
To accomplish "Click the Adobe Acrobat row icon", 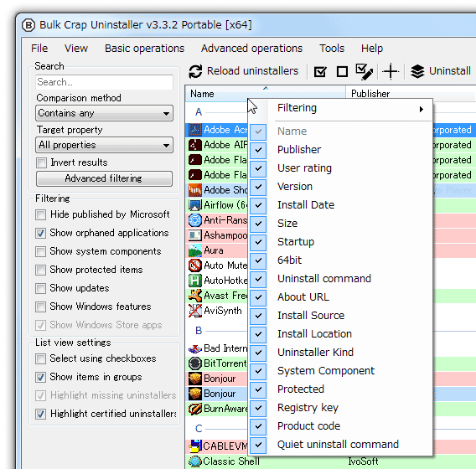I will [x=195, y=130].
